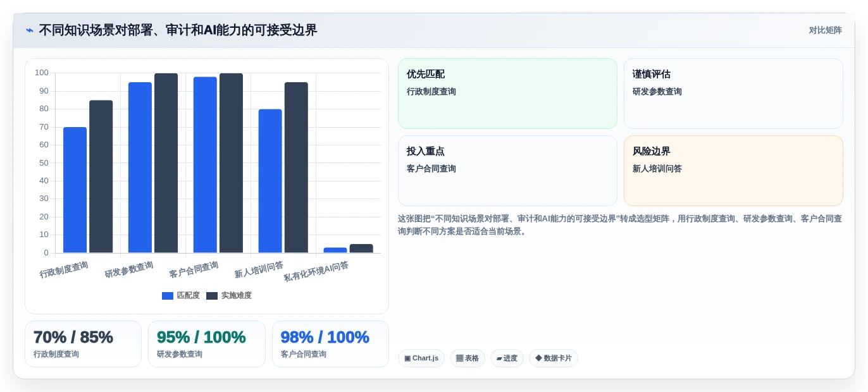The width and height of the screenshot is (868, 392).
Task: Click the 实施难度 legend label
Action: [236, 296]
